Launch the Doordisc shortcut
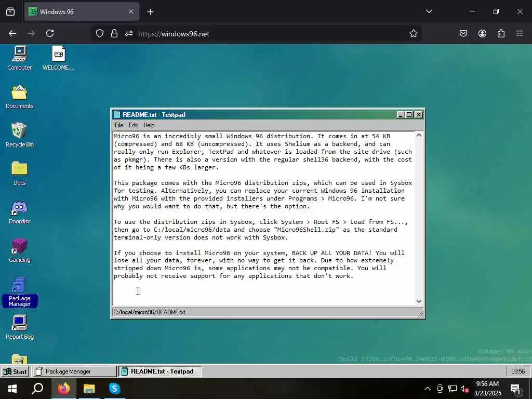Screen dimensions: 532x399 (19, 212)
